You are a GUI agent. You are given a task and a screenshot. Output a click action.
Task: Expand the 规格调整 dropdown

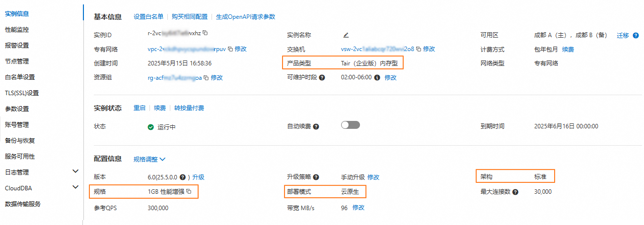[149, 160]
